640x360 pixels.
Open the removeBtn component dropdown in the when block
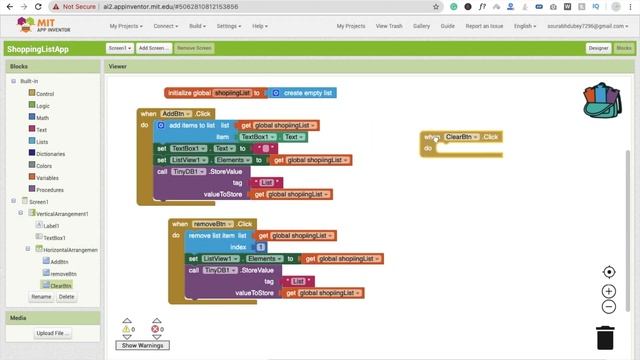[212, 224]
